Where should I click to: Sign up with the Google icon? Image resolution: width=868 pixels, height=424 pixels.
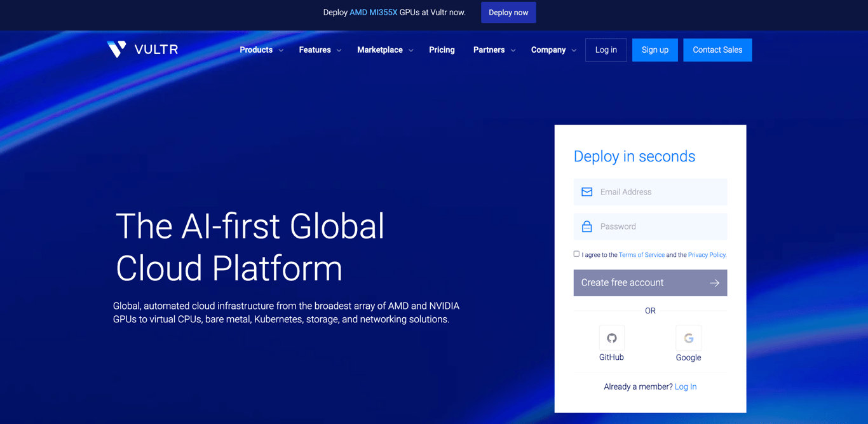pyautogui.click(x=688, y=338)
